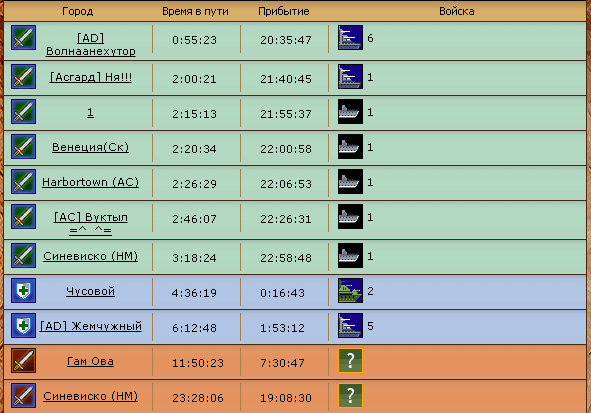Image resolution: width=591 pixels, height=413 pixels.
Task: Click the blue warship icon with count 6
Action: pos(351,38)
